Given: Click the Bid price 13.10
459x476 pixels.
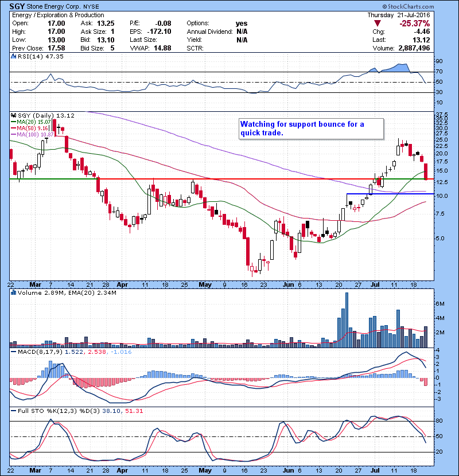Looking at the screenshot, I should click(106, 40).
